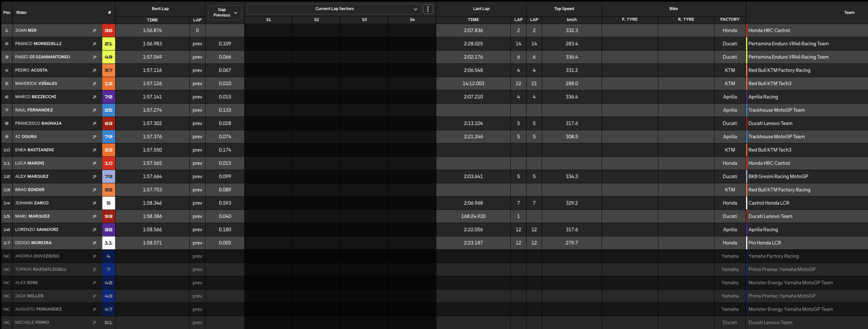The width and height of the screenshot is (868, 329).
Task: Click the pit icon for Ai Ogura
Action: [x=95, y=137]
